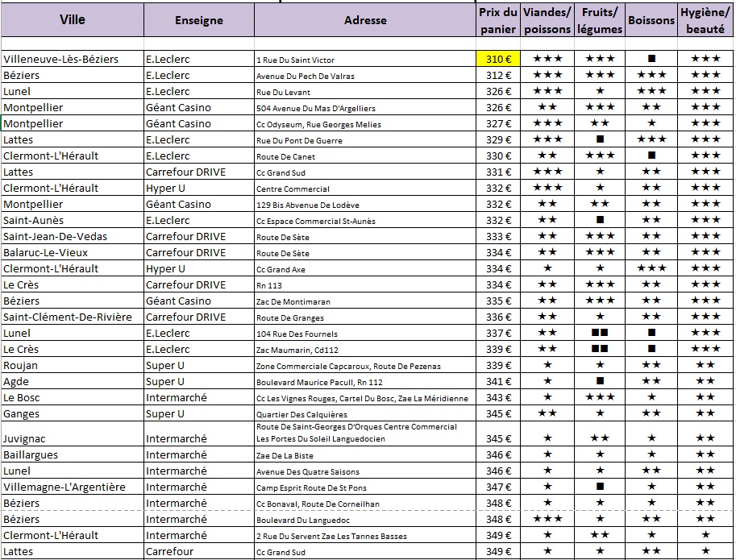The image size is (736, 560).
Task: Select the "341 €" price cell
Action: tap(498, 381)
